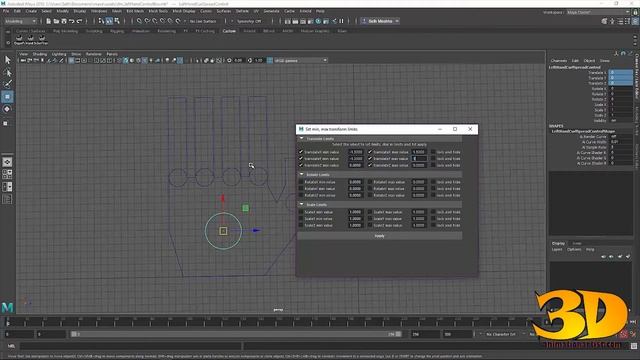
Task: Choose the Lasso select tool
Action: point(7,73)
